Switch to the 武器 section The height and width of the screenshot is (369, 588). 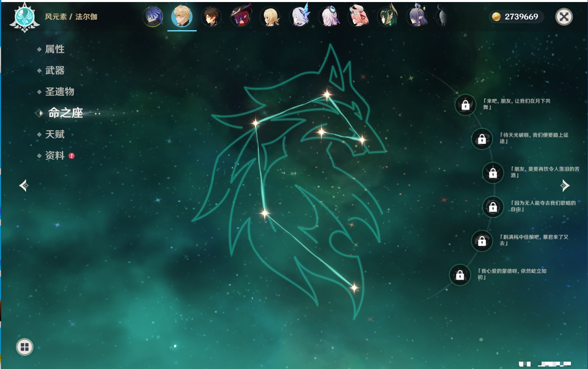pos(55,71)
